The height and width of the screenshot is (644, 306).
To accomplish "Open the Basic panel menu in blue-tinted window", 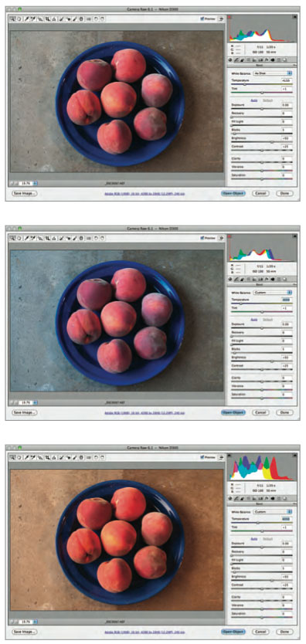I will (x=294, y=285).
